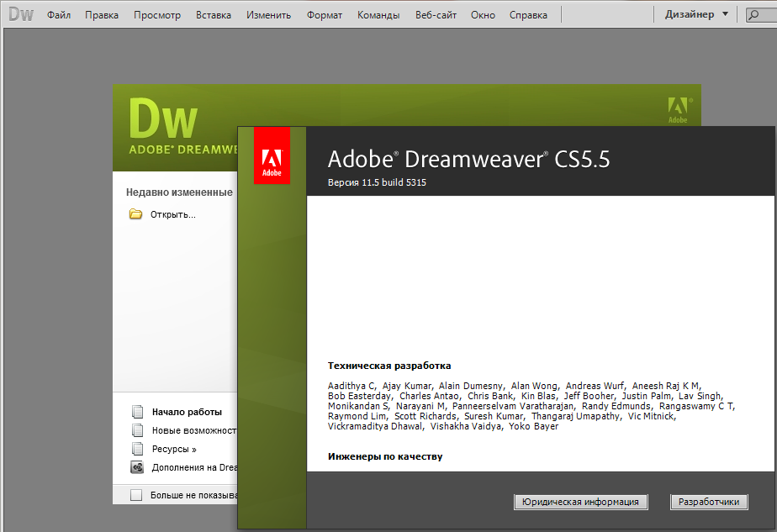
Task: Click the Техническая разработка heading
Action: [389, 366]
